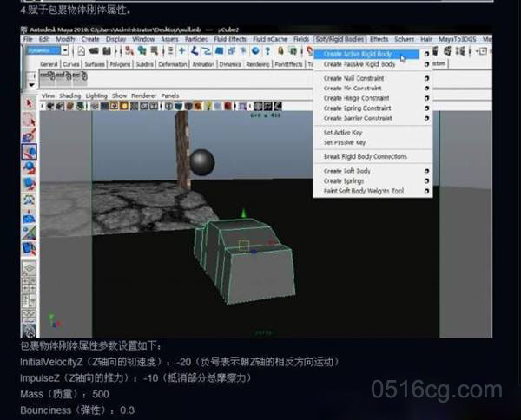
Task: Select the dark sphere in viewport
Action: pyautogui.click(x=202, y=162)
